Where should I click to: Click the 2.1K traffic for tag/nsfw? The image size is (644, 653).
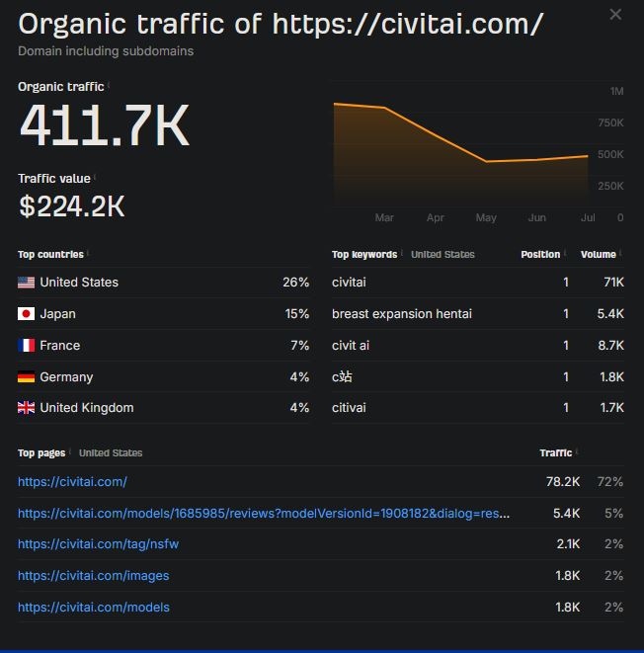click(x=568, y=544)
